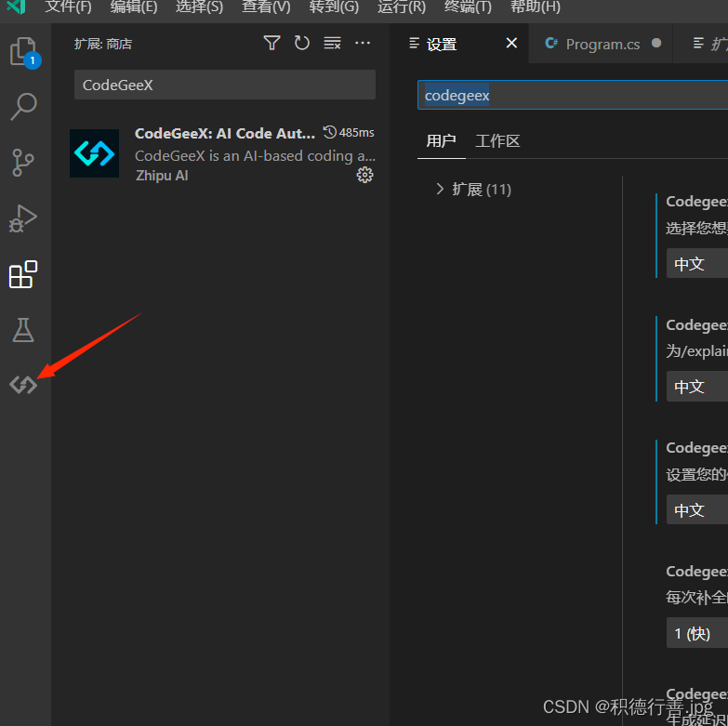Select the 工作区 settings scope tab
The width and height of the screenshot is (728, 726).
tap(497, 140)
